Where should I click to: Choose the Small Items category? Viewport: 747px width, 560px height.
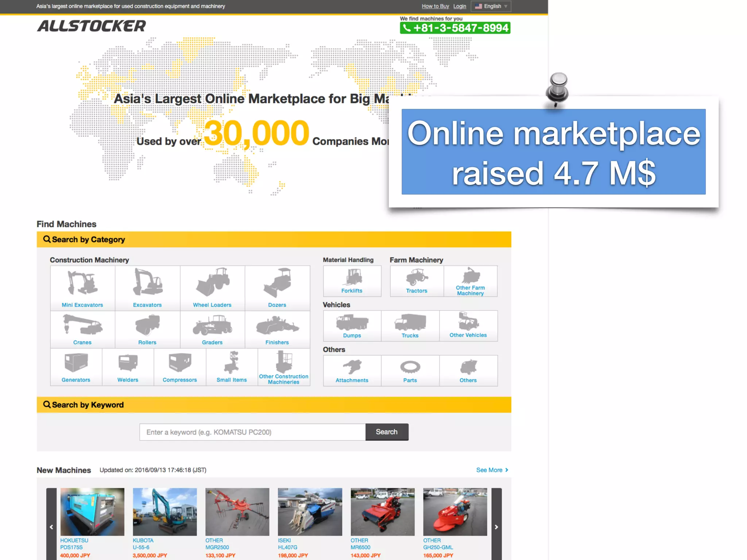tap(232, 367)
